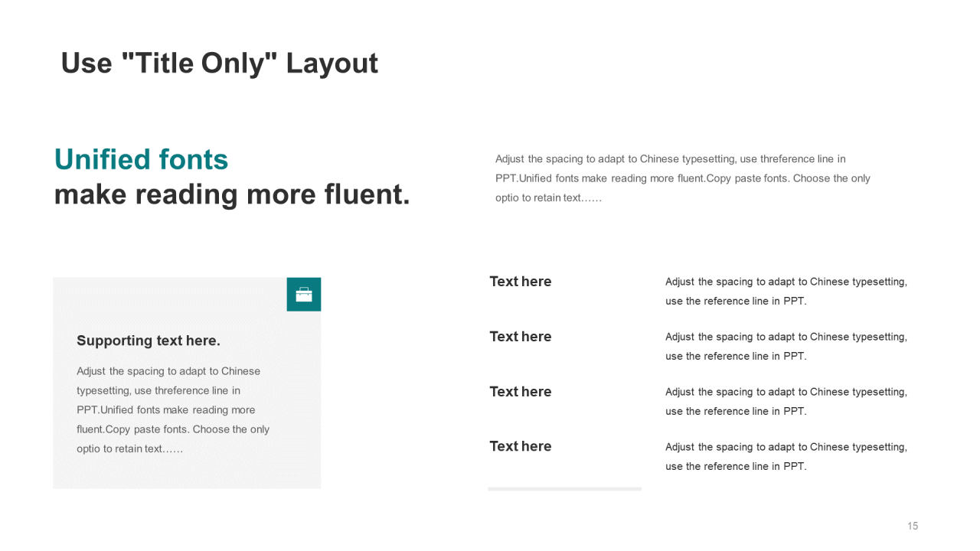
Task: Click the description next to the second 'Text here'
Action: (x=786, y=346)
